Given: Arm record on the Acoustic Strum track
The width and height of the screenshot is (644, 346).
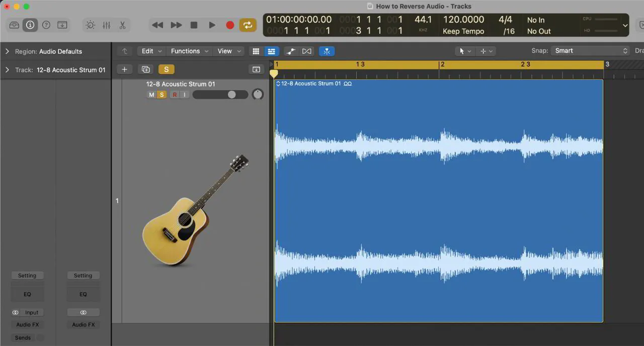Looking at the screenshot, I should click(175, 95).
